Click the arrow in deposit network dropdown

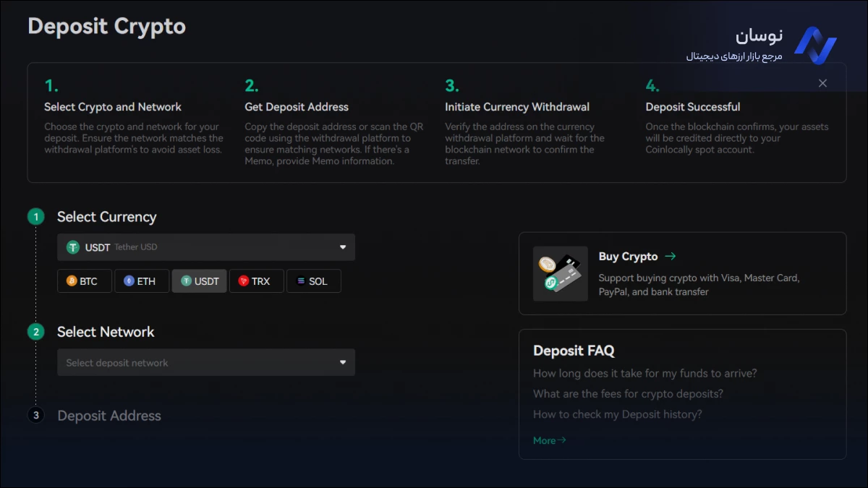[x=343, y=363]
